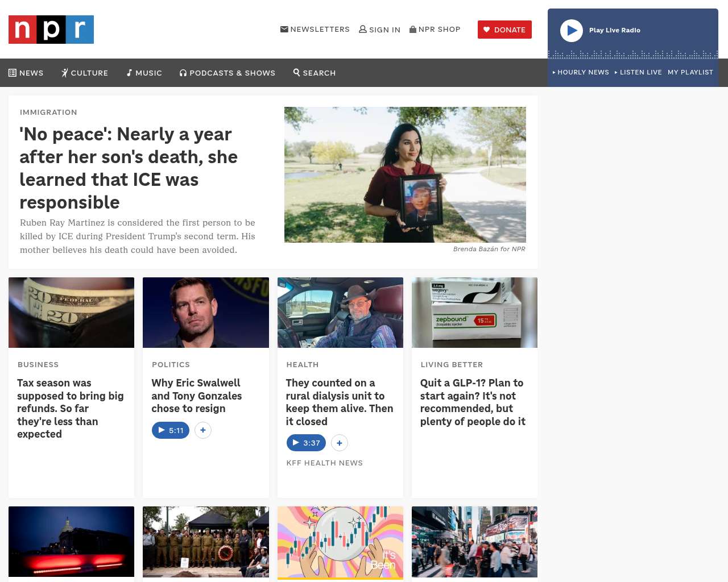Play the 5:11 Swalwell audio
This screenshot has width=728, height=582.
171,430
